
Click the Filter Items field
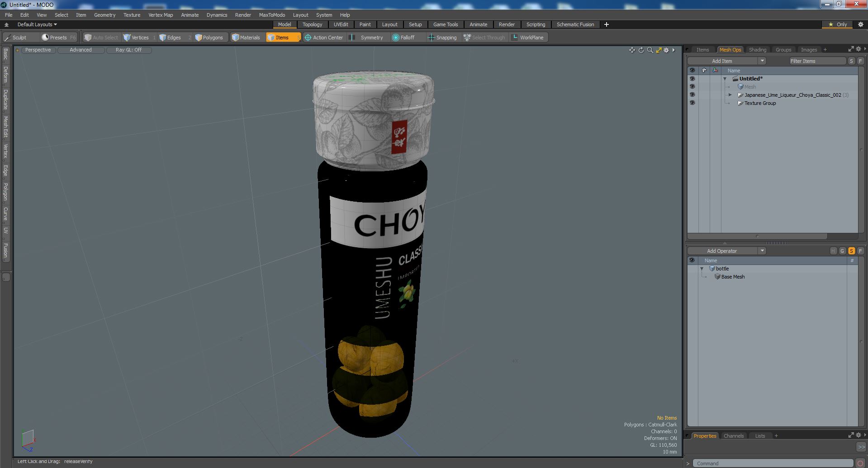(x=817, y=61)
